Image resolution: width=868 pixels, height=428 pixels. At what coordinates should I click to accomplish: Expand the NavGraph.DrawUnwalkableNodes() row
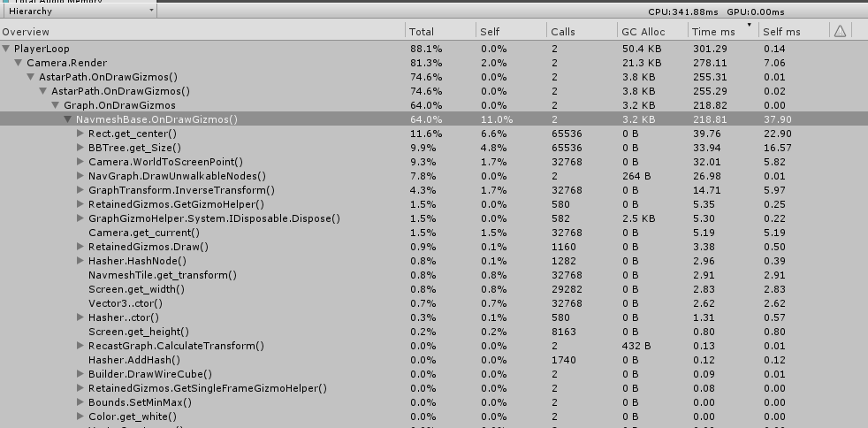[80, 176]
